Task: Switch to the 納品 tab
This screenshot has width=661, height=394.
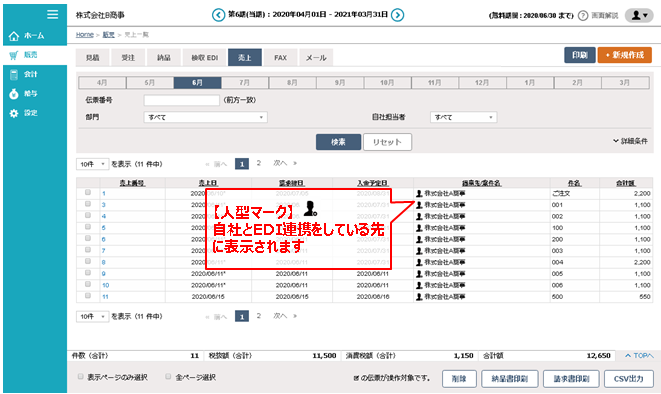Action: 164,58
